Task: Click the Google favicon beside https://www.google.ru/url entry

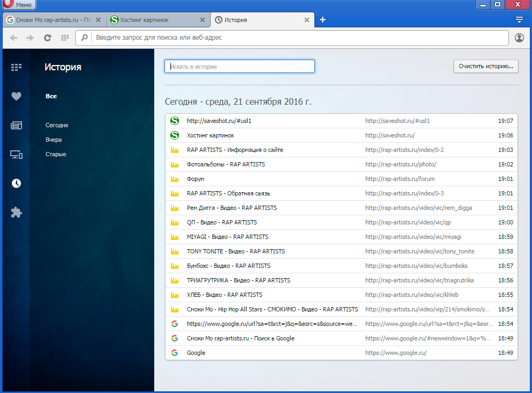Action: tap(175, 324)
